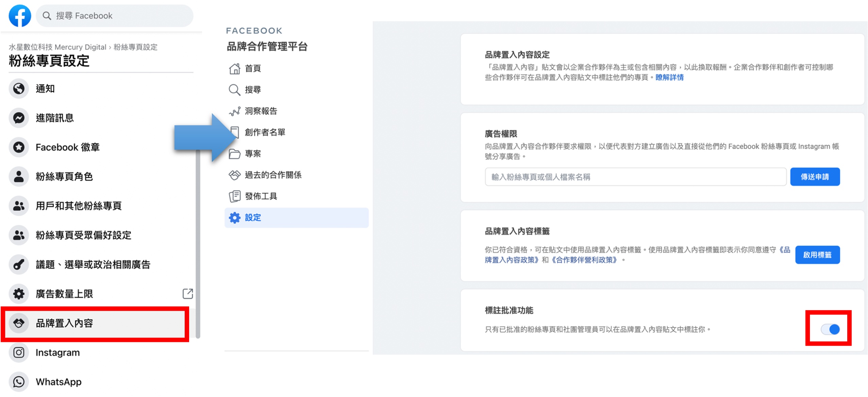
Task: Click the 首頁 home icon
Action: click(234, 68)
